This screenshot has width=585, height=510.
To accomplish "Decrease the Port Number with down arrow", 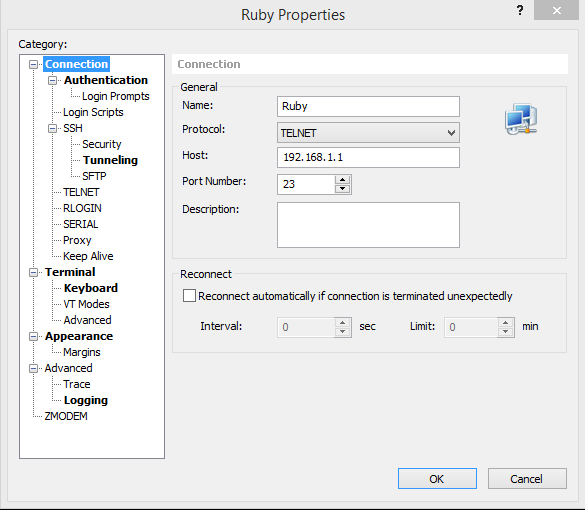I will 342,189.
